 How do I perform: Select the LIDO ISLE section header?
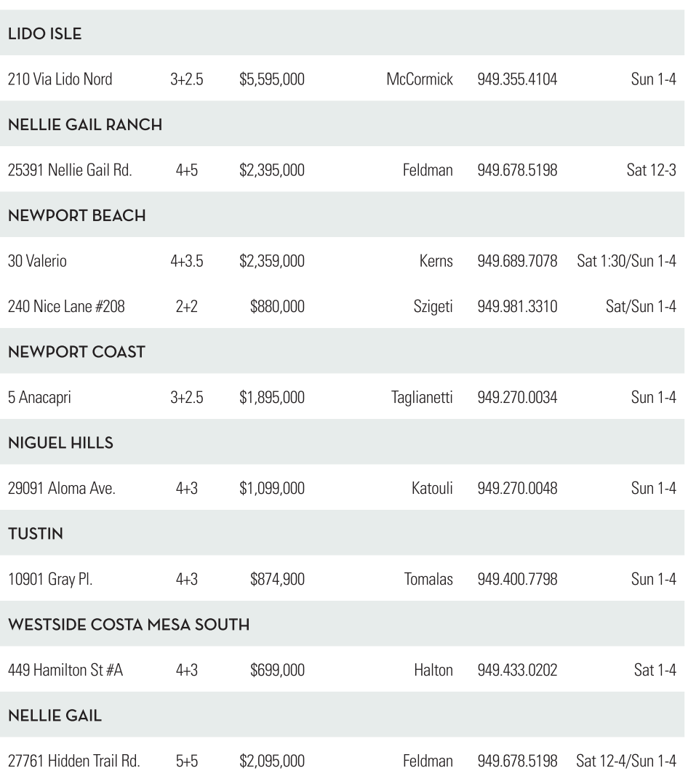coord(44,33)
